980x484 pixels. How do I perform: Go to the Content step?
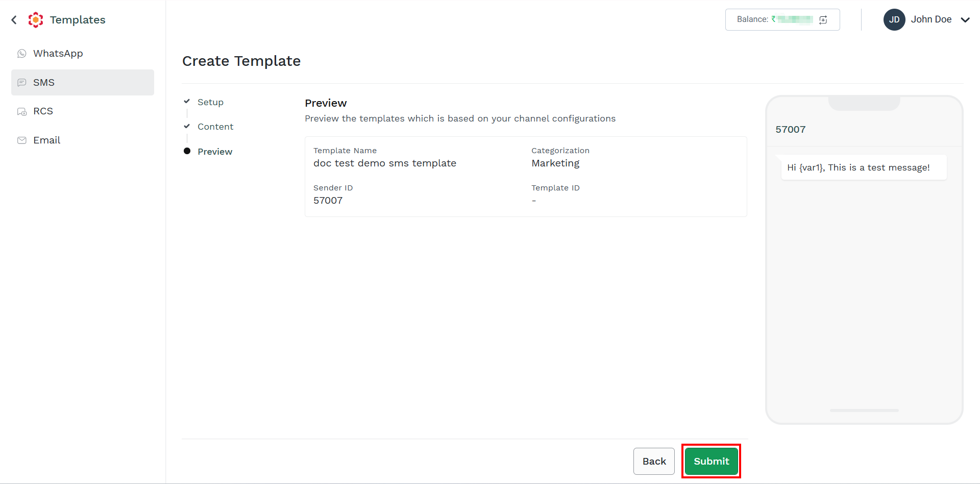tap(215, 127)
